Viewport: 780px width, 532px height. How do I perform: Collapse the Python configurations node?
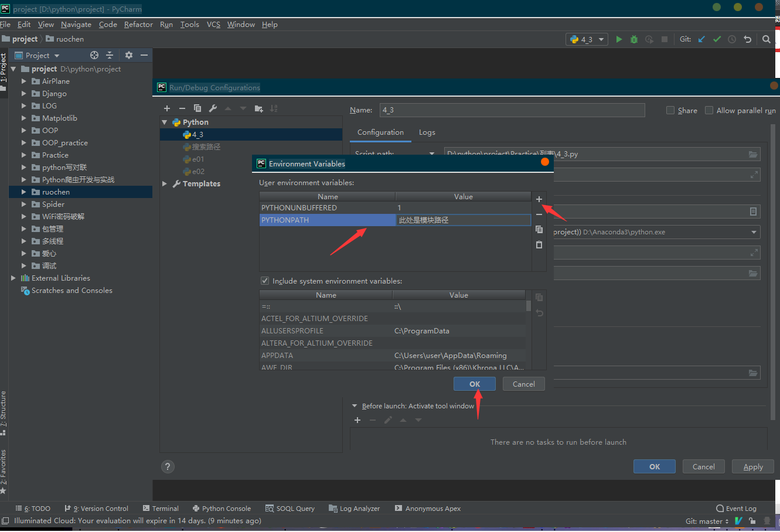(165, 122)
